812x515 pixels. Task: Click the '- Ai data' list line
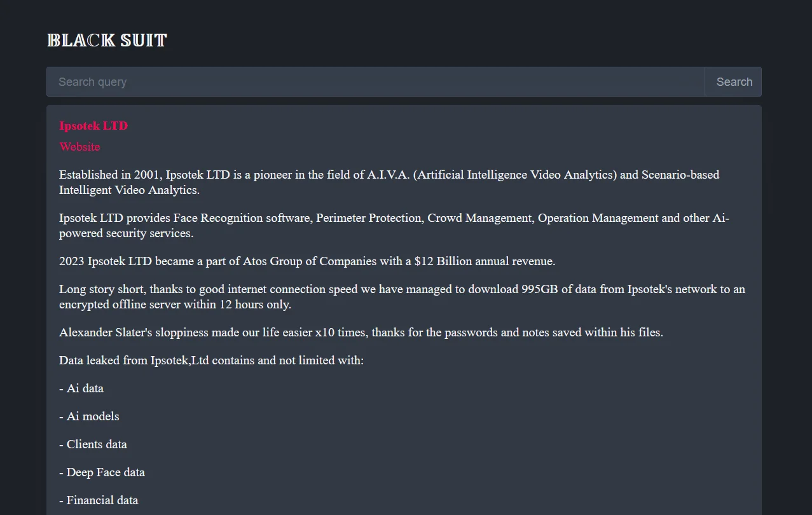[81, 388]
